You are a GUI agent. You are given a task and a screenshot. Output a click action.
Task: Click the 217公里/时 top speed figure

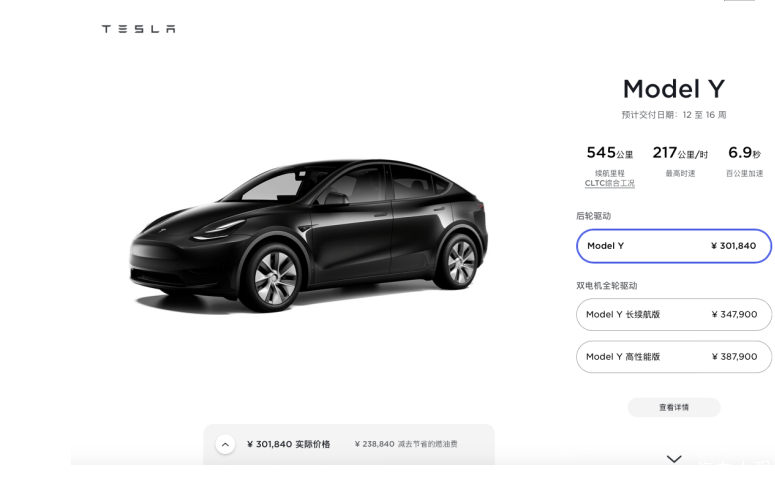[x=680, y=153]
